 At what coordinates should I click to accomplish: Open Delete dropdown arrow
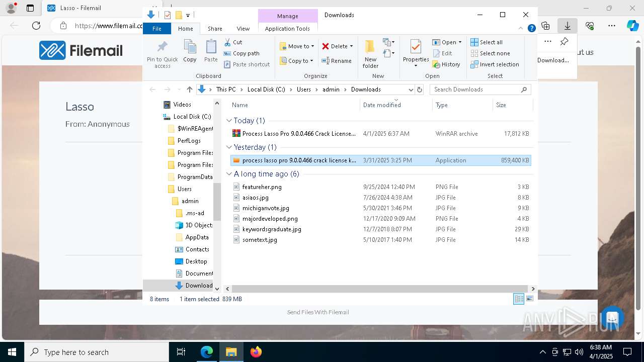point(351,46)
